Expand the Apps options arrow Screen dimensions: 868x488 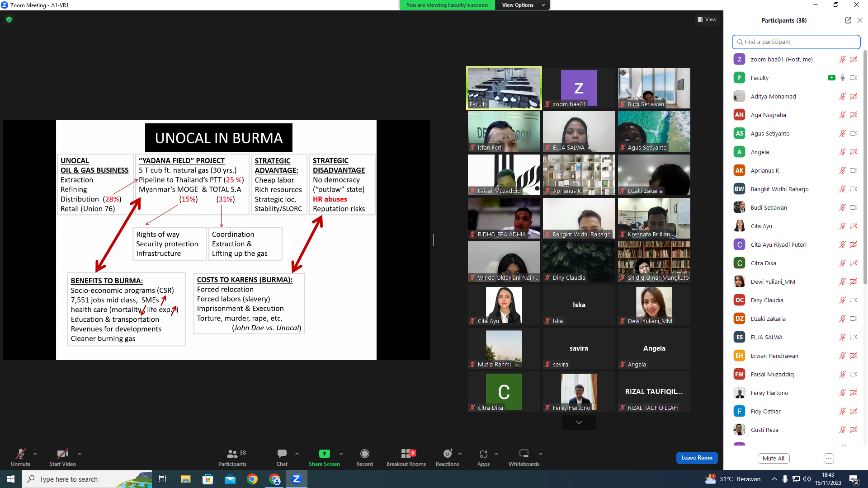coord(496,453)
